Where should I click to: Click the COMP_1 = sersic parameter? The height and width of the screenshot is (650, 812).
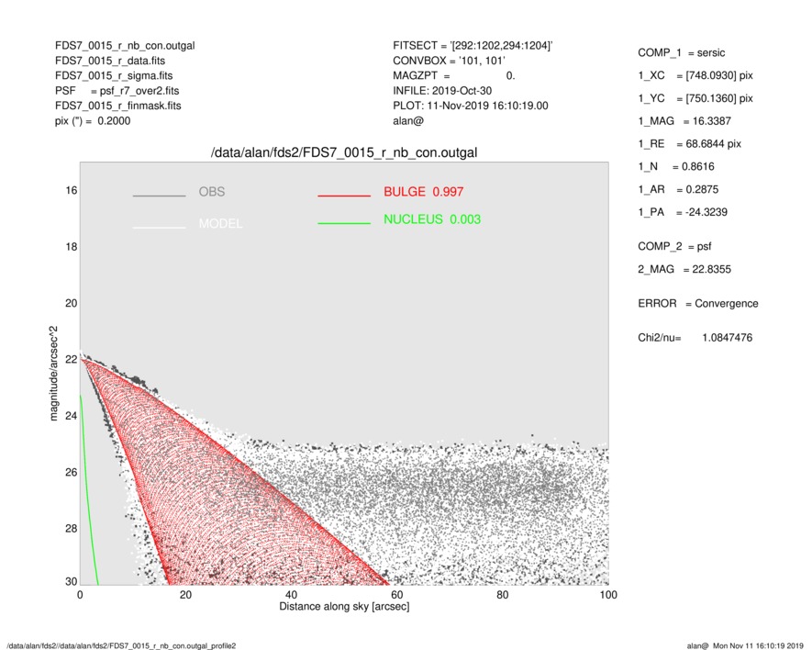point(682,53)
